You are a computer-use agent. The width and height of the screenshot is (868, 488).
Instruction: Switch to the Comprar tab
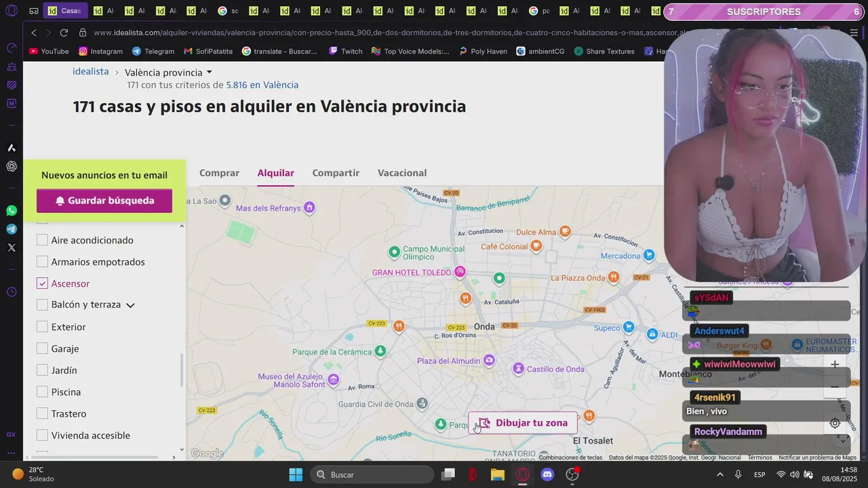coord(219,173)
